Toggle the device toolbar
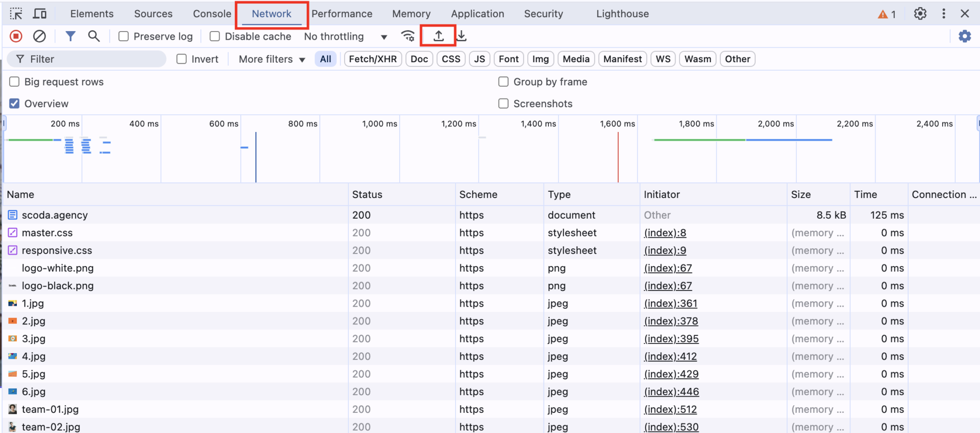This screenshot has width=980, height=433. (40, 13)
